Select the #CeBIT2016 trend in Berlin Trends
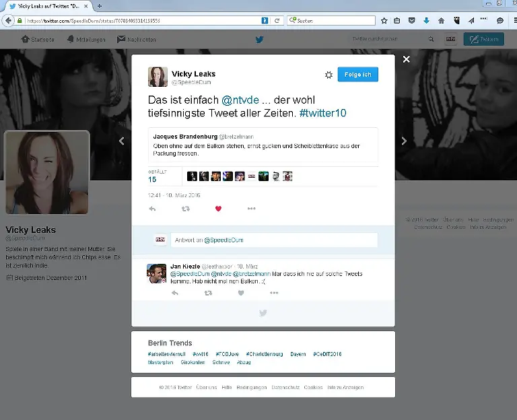This screenshot has height=420, width=517. (x=327, y=354)
